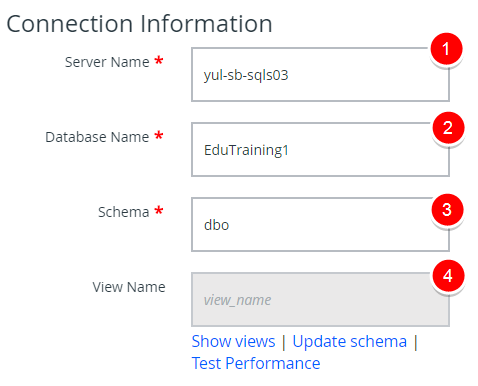The image size is (478, 386).
Task: Click the Server Name label
Action: point(107,62)
